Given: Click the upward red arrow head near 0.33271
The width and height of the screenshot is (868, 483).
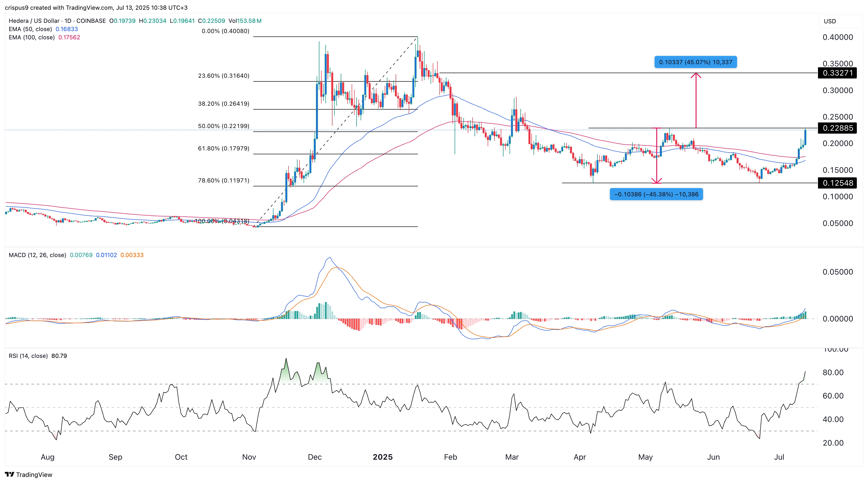Looking at the screenshot, I should [x=696, y=75].
